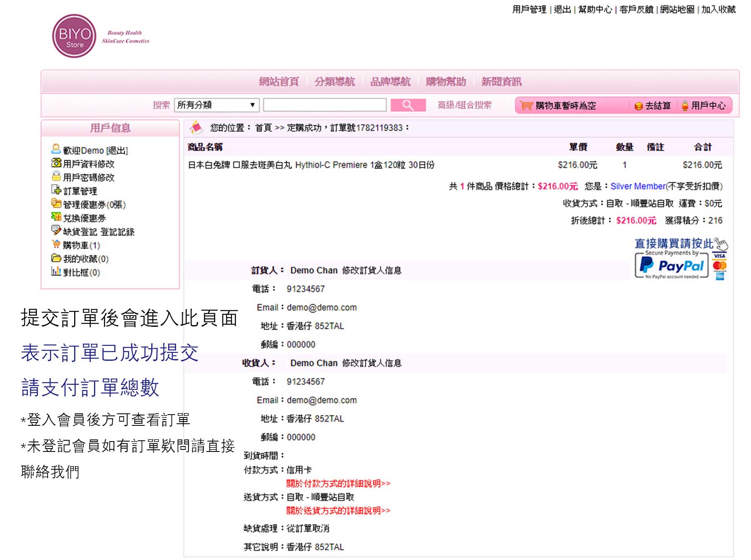
Task: Click the 我的收藏 folder icon
Action: click(x=56, y=258)
